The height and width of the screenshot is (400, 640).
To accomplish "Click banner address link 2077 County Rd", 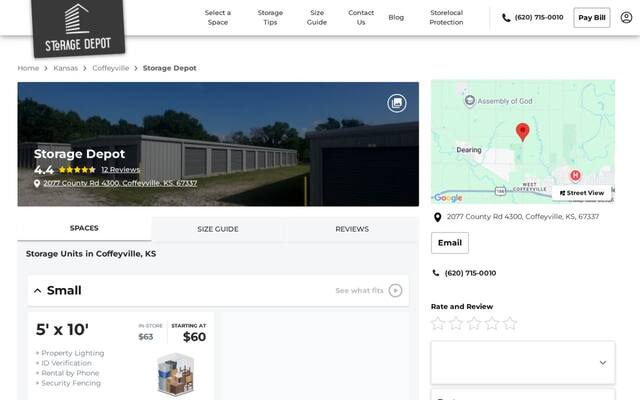I will 120,183.
